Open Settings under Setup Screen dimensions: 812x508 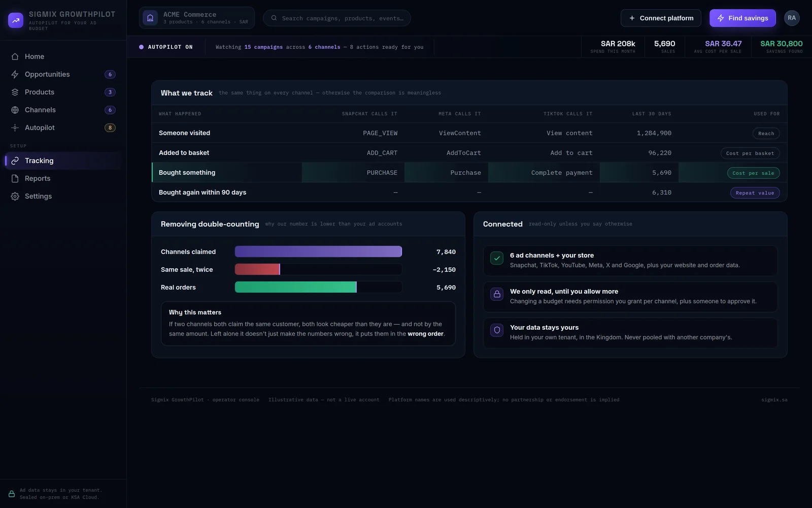(x=63, y=196)
